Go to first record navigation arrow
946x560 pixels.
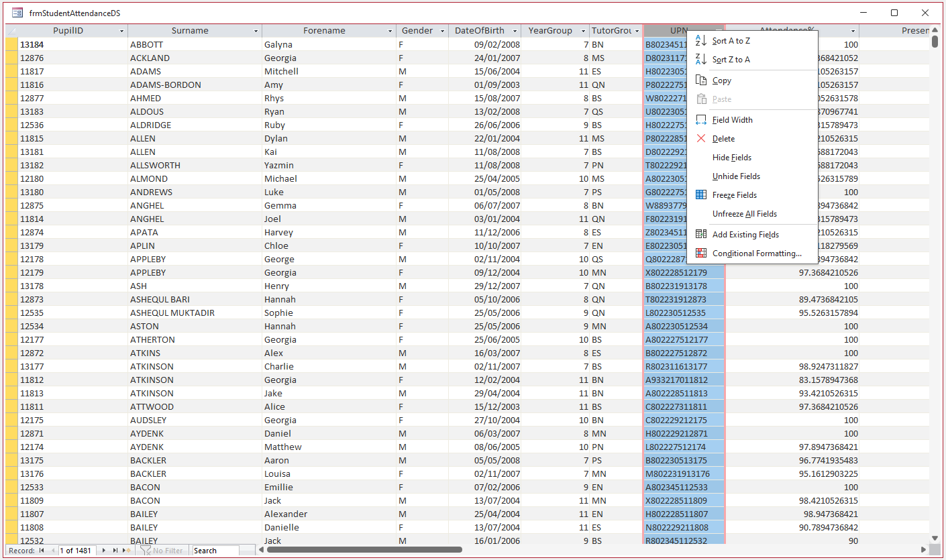pyautogui.click(x=42, y=551)
